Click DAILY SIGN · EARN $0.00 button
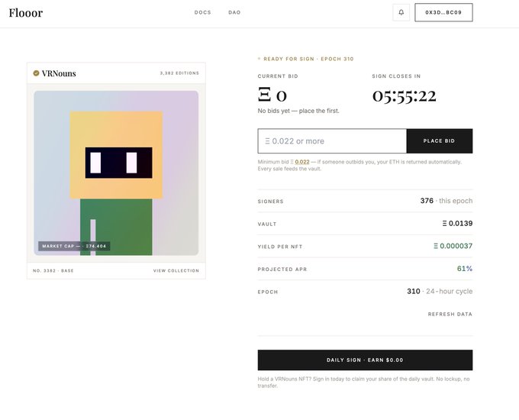Image resolution: width=519 pixels, height=420 pixels. pos(365,360)
